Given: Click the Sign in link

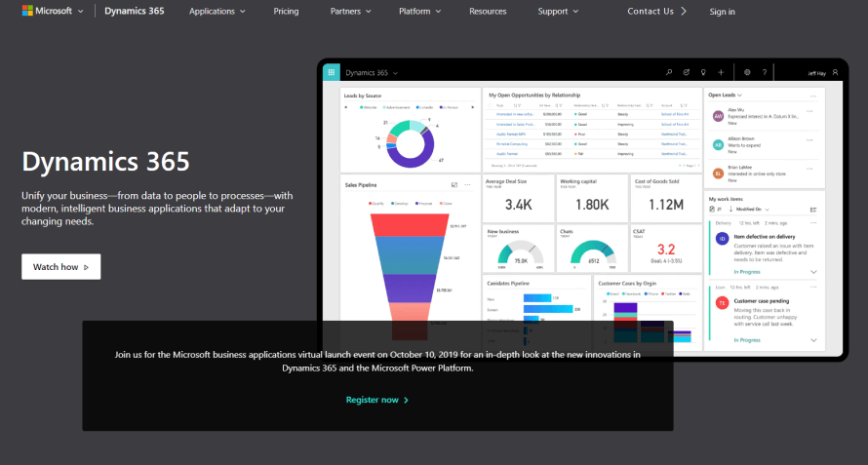Looking at the screenshot, I should [723, 12].
